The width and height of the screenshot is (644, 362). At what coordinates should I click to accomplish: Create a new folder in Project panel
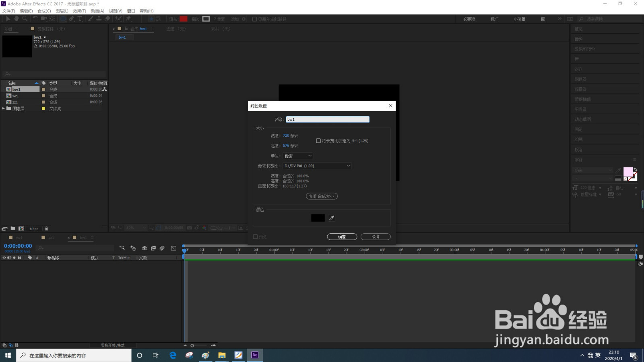(13, 228)
